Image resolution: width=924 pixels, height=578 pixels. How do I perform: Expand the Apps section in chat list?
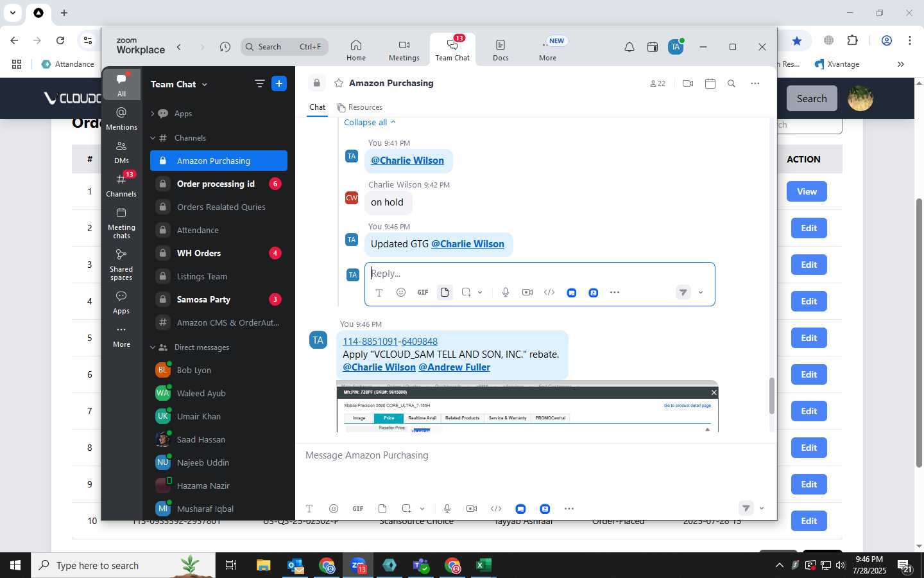[x=153, y=114]
